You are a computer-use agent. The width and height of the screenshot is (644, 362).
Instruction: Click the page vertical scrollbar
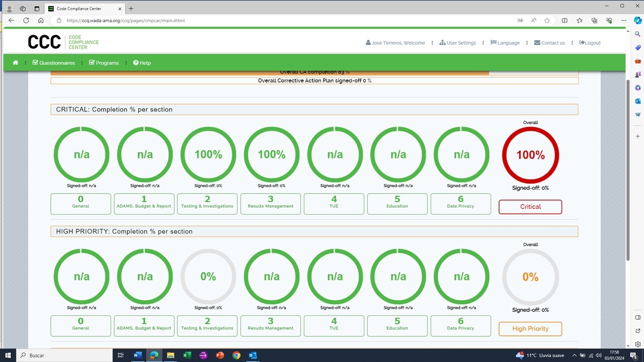[628, 170]
